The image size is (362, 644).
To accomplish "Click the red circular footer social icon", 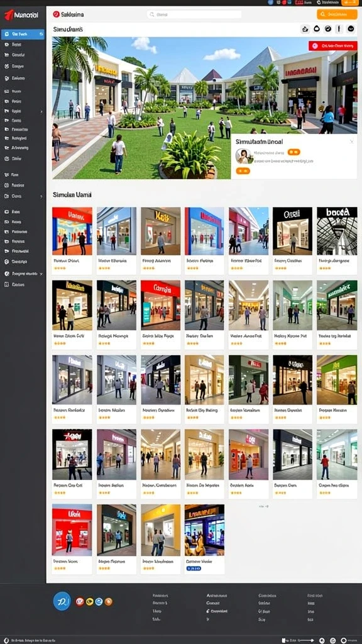I will (80, 602).
